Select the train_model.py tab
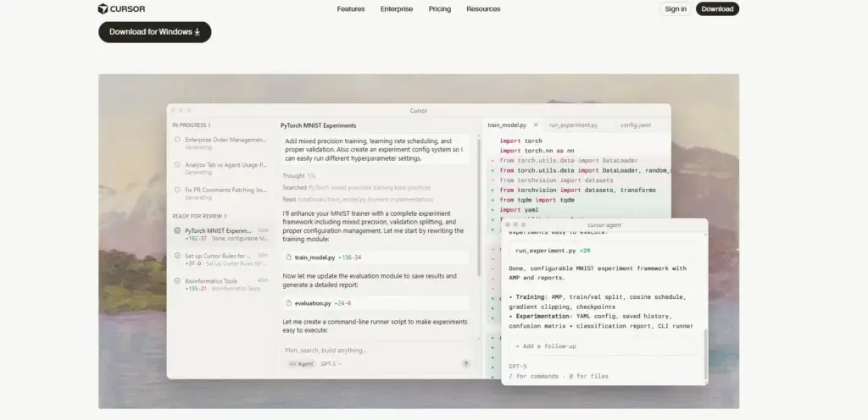 coord(507,125)
